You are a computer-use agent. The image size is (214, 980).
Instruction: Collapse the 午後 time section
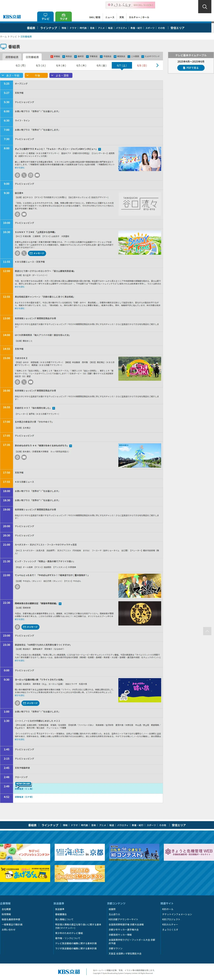[36, 75]
